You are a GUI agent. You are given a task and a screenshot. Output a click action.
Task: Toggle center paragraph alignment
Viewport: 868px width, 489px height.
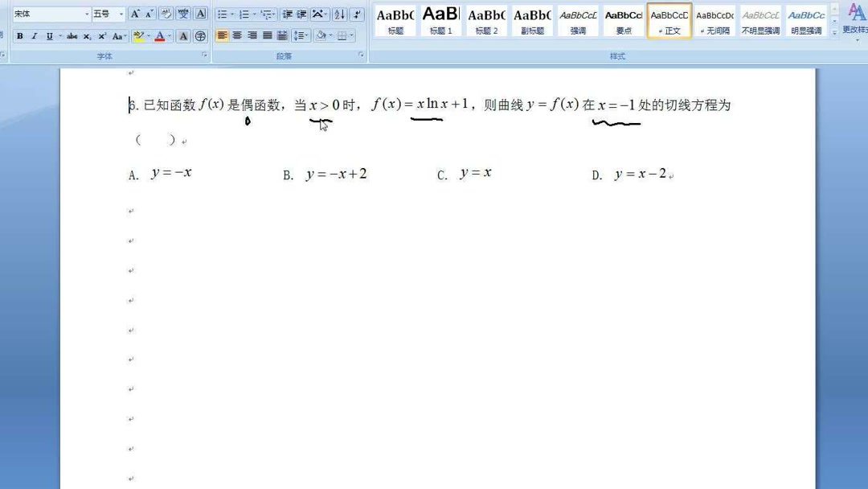[x=238, y=35]
